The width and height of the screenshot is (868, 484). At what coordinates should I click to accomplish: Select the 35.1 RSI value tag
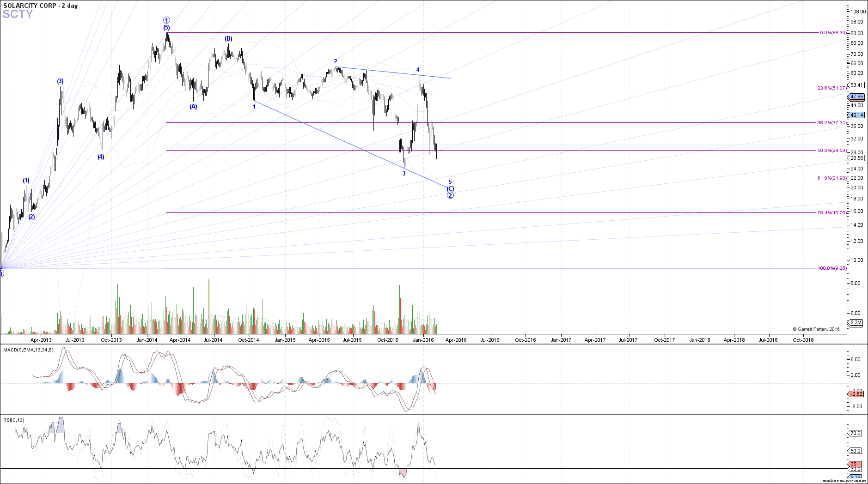856,464
